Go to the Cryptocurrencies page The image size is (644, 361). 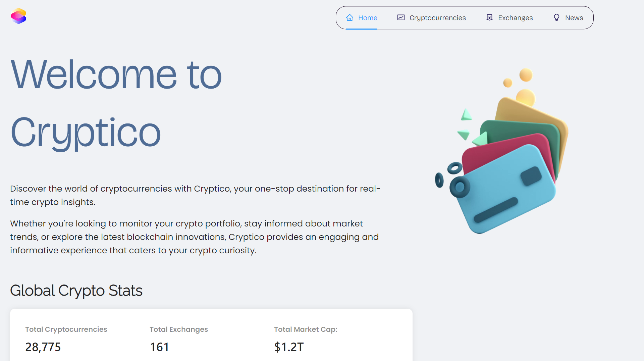click(437, 18)
